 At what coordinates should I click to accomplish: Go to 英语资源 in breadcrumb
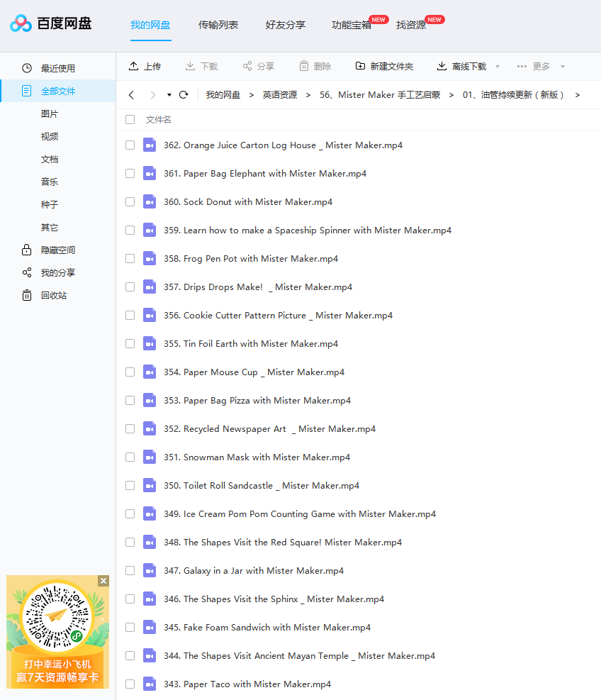[280, 94]
